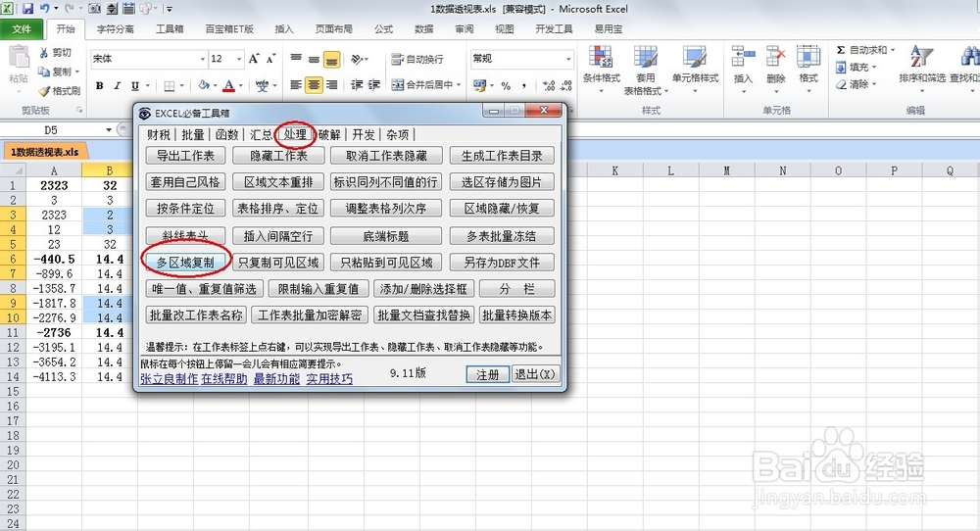
Task: Click the 另存为DBF文件 button
Action: tap(502, 263)
